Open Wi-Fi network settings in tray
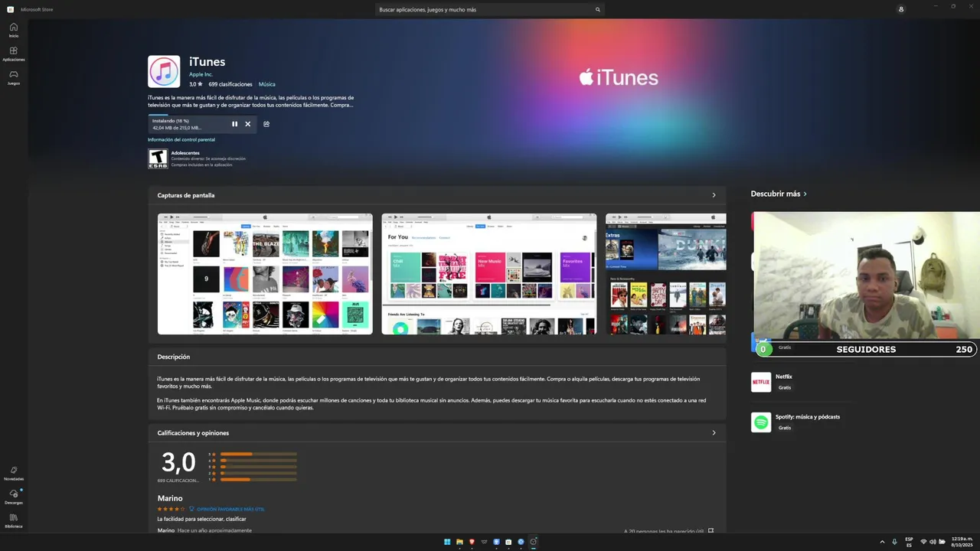Viewport: 980px width, 551px height. coord(923,542)
